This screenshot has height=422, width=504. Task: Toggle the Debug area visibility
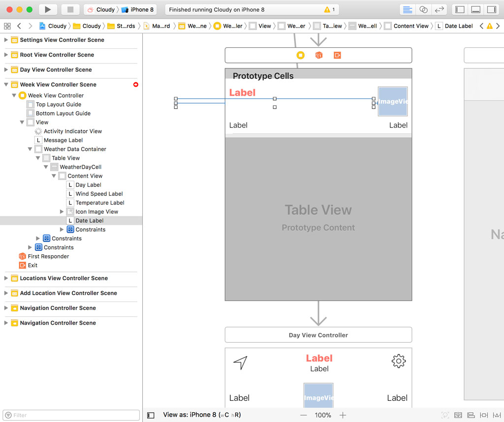475,9
